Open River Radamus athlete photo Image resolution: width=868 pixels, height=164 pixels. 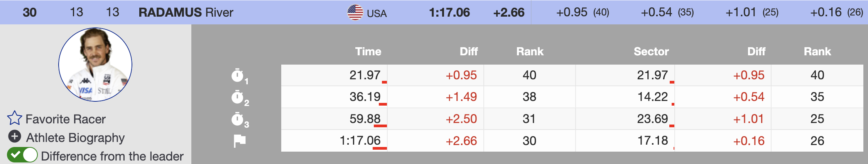click(95, 65)
